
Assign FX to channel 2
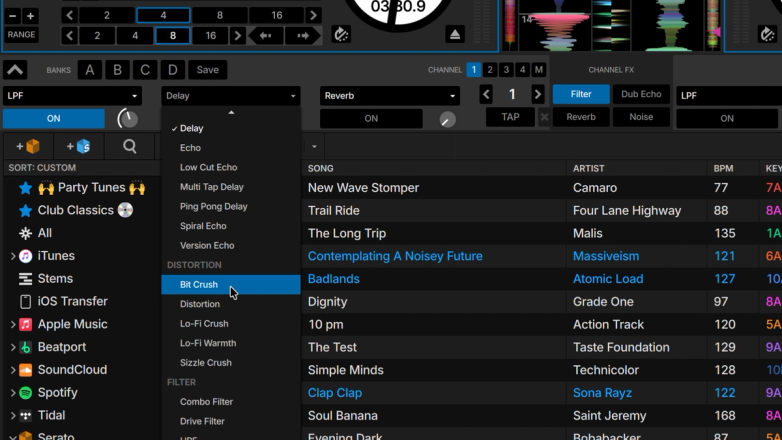[x=490, y=70]
